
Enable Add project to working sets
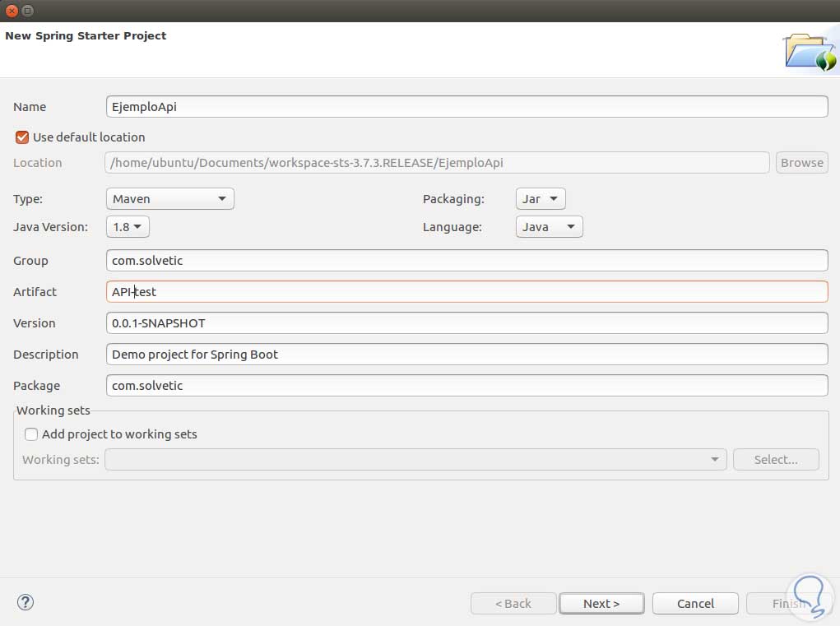[x=31, y=434]
